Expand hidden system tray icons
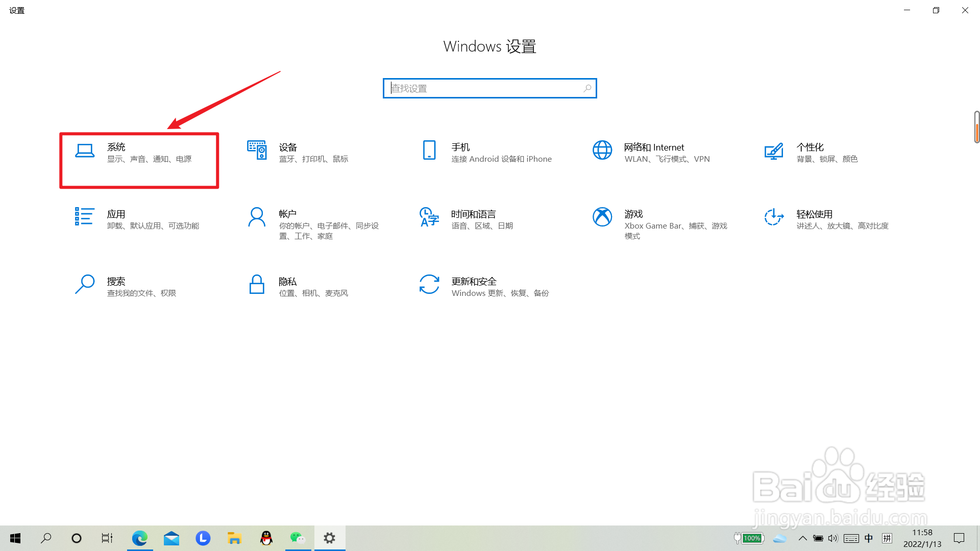Image resolution: width=980 pixels, height=551 pixels. (x=802, y=538)
